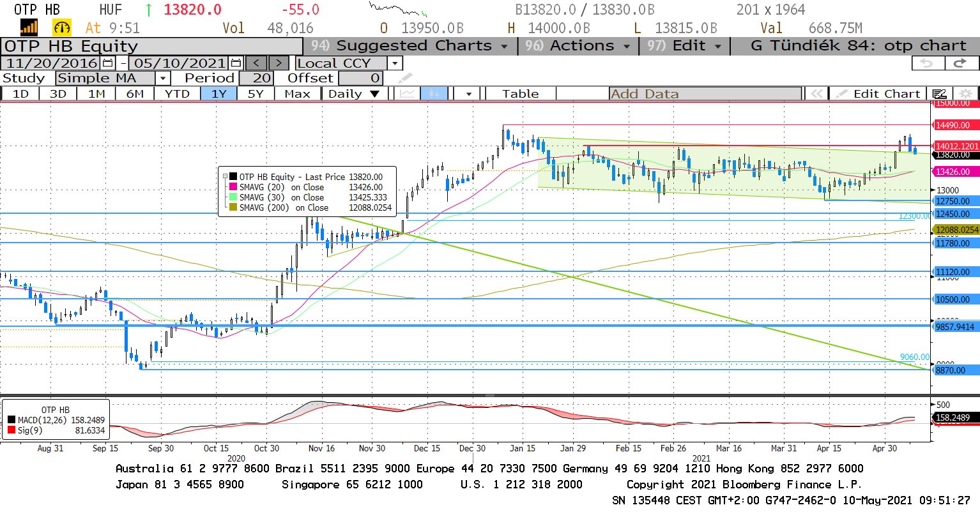Select the 1M period
Screen dimensions: 980x519
tap(96, 94)
